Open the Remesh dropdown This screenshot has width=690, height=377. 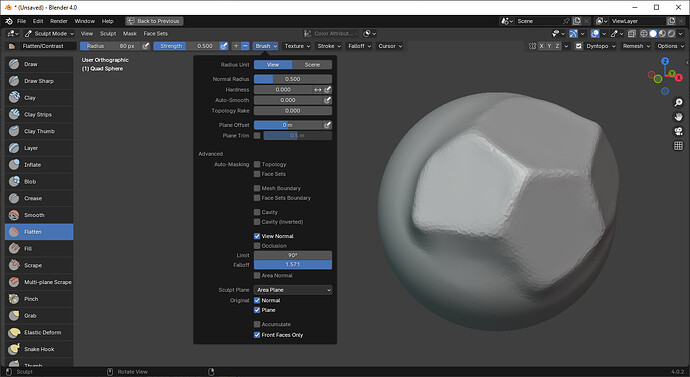tap(636, 46)
